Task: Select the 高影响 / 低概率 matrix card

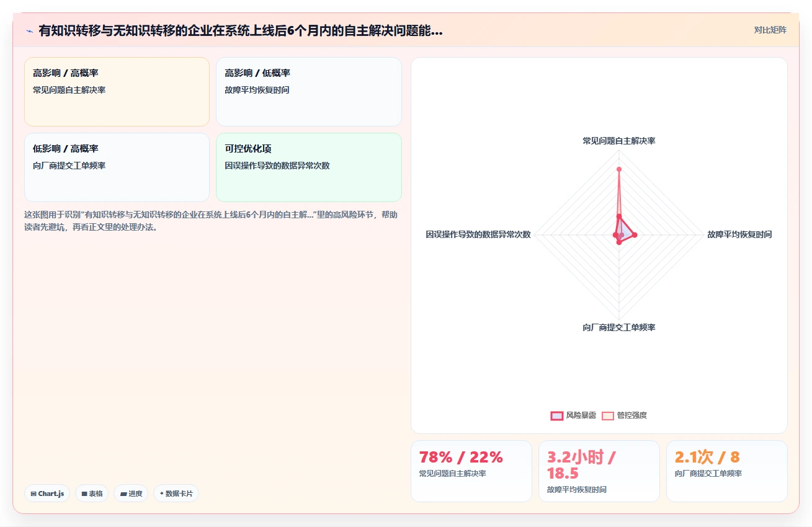Action: 308,92
